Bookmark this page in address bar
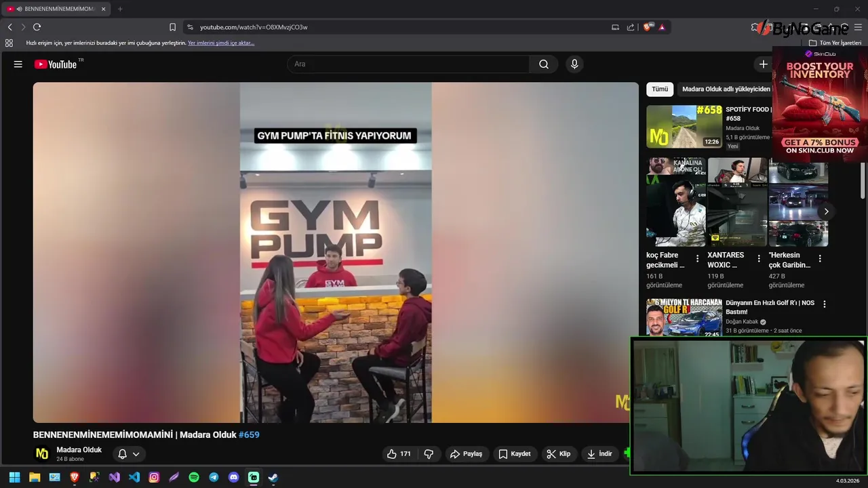Screen dimensions: 868x488 [172, 27]
